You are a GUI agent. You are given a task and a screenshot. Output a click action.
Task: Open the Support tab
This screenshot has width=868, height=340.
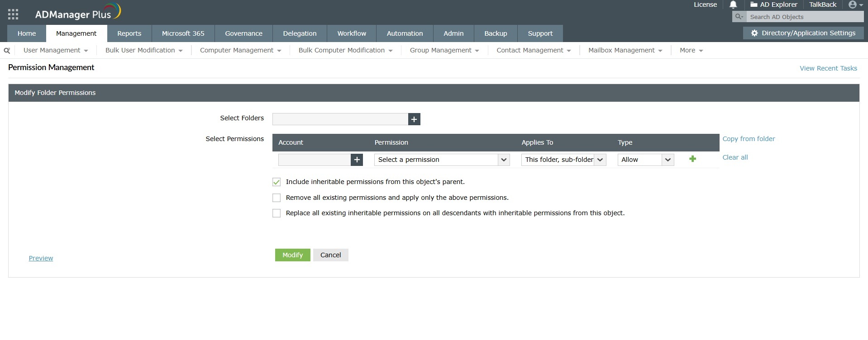(x=540, y=33)
